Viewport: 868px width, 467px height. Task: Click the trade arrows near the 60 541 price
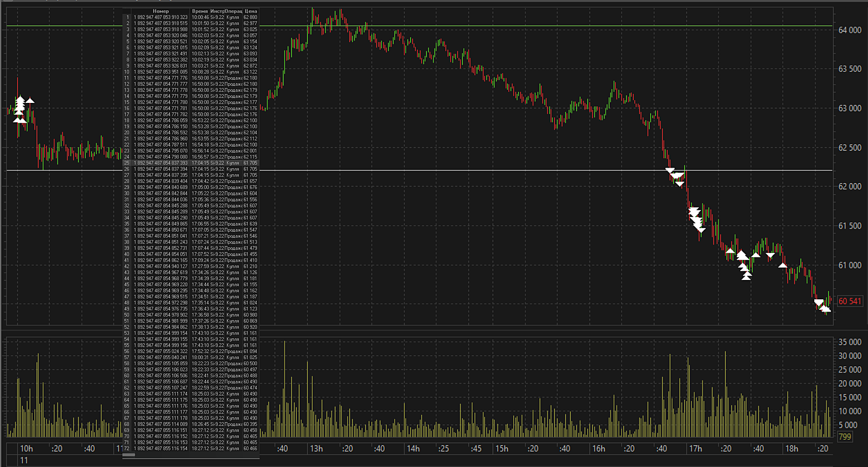[821, 305]
